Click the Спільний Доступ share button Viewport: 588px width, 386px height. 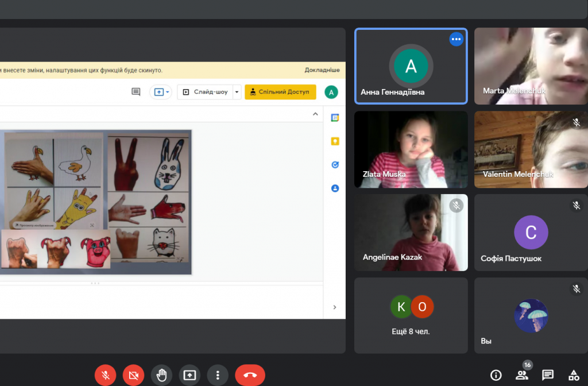(x=280, y=92)
